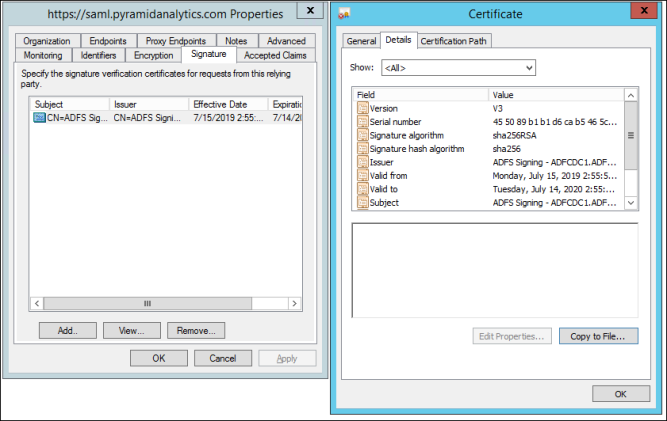Screen dimensions: 667x421
Task: Open the Advanced tab
Action: click(286, 41)
